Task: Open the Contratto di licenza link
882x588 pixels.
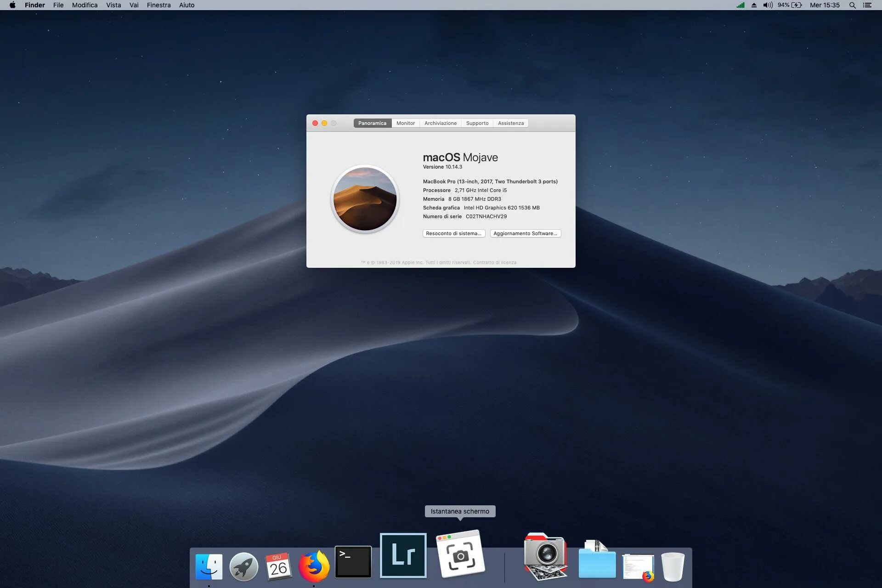Action: coord(495,263)
